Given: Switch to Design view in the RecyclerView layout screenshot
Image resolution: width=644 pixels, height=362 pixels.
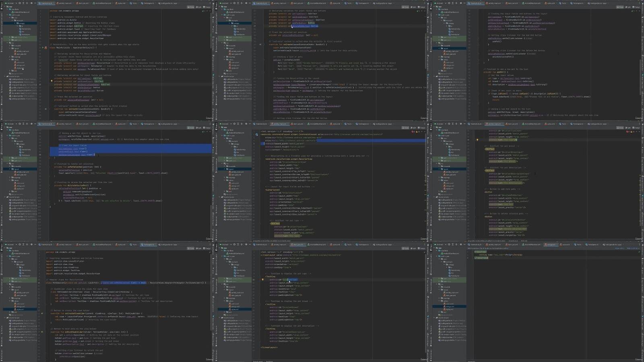Looking at the screenshot, I should click(x=421, y=128).
